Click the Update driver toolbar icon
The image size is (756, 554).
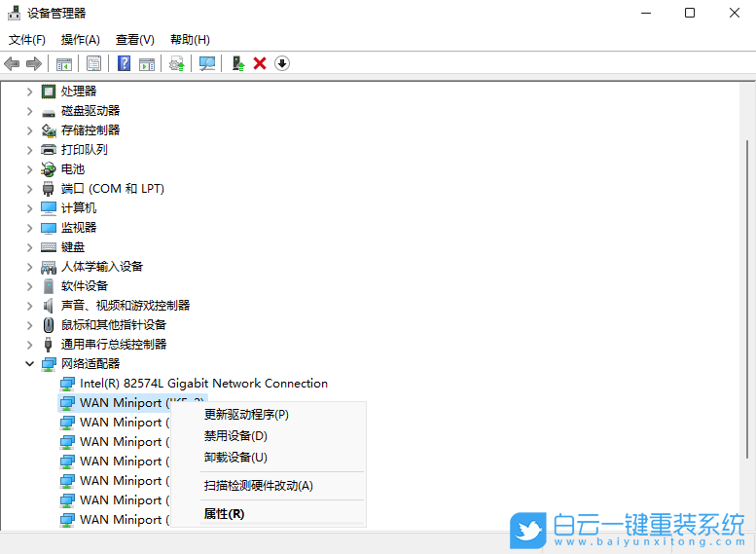176,63
